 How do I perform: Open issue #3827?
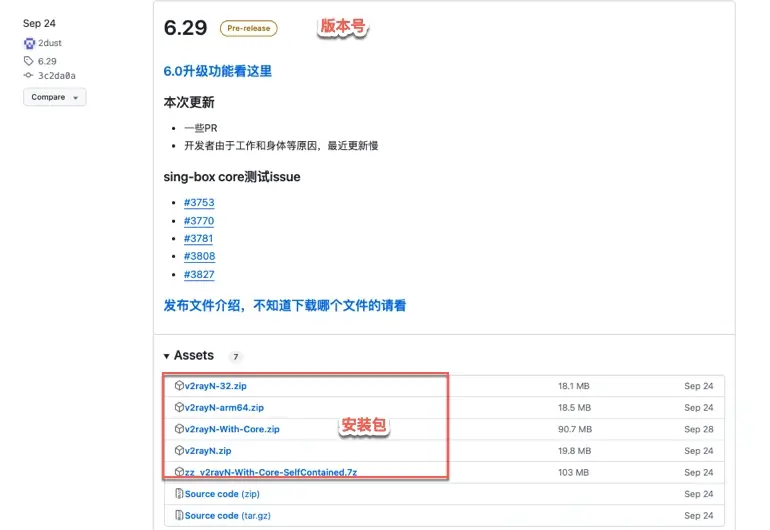pos(199,274)
